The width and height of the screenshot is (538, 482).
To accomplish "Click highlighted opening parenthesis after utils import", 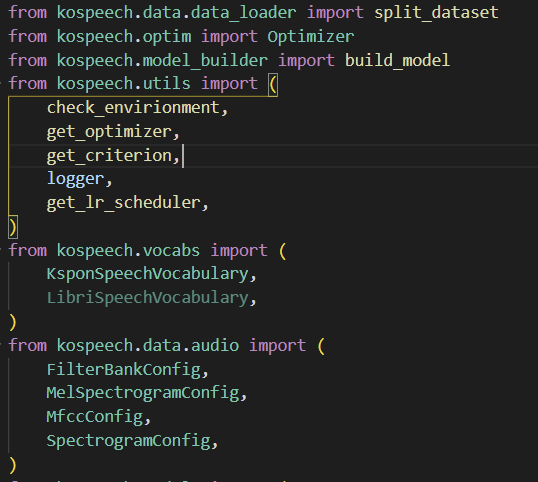I will [x=273, y=84].
